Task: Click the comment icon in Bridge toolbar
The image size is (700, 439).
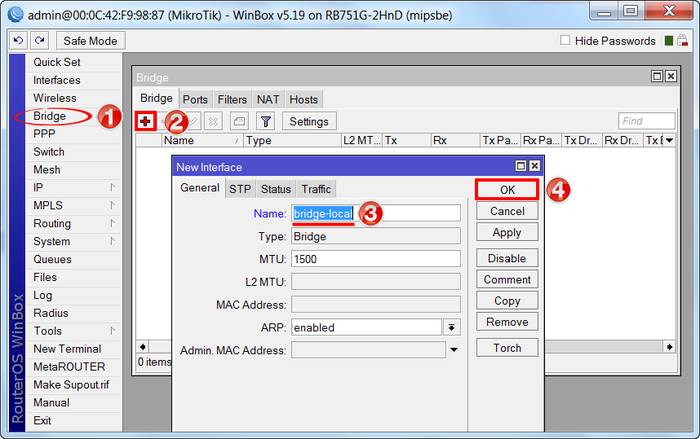Action: [x=239, y=121]
